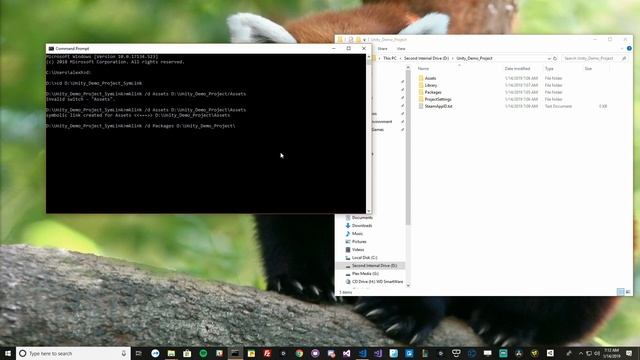Click the taskbar clock and date

[x=611, y=353]
